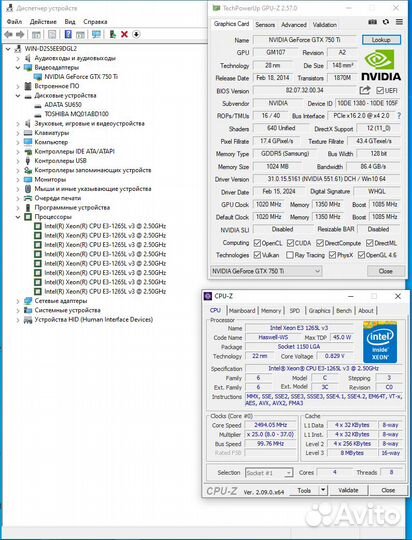This screenshot has height=540, width=412.
Task: Open the GPU-Z hamburger menu
Action: point(399,22)
